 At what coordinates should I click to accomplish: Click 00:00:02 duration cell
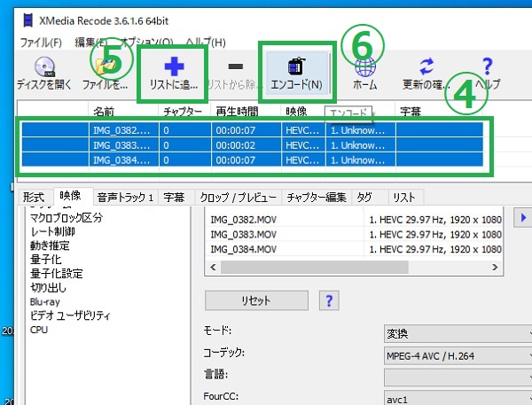coord(236,145)
